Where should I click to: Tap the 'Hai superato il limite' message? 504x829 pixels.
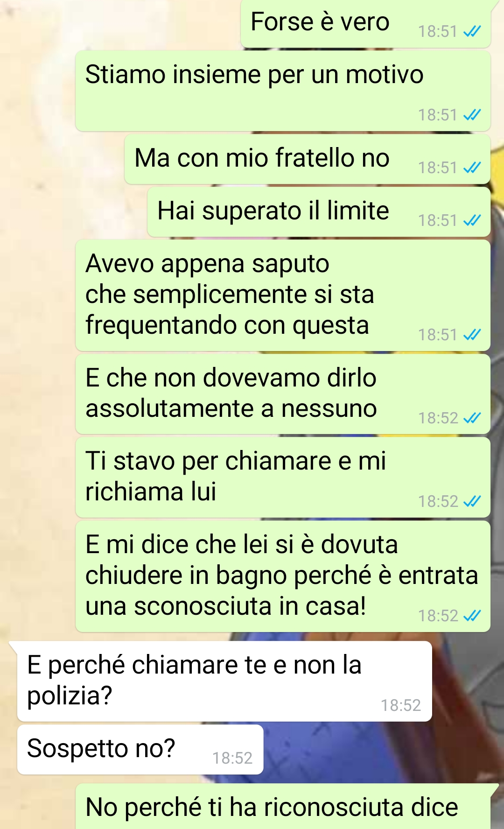[x=319, y=212]
